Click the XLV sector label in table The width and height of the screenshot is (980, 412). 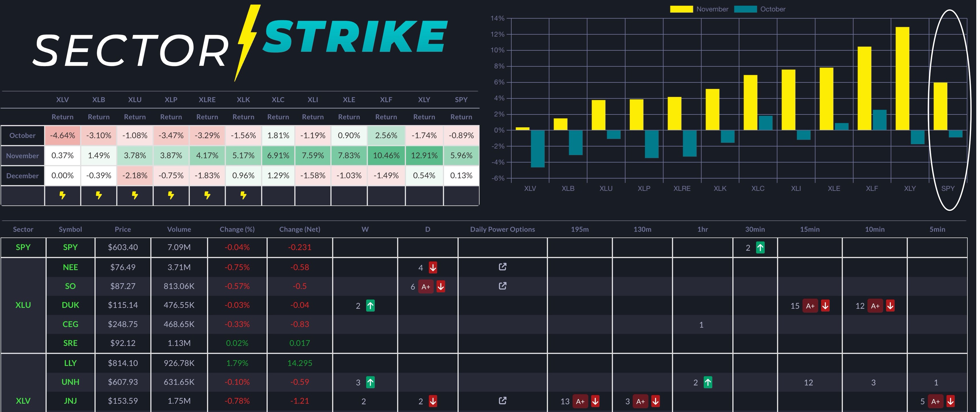(x=23, y=401)
